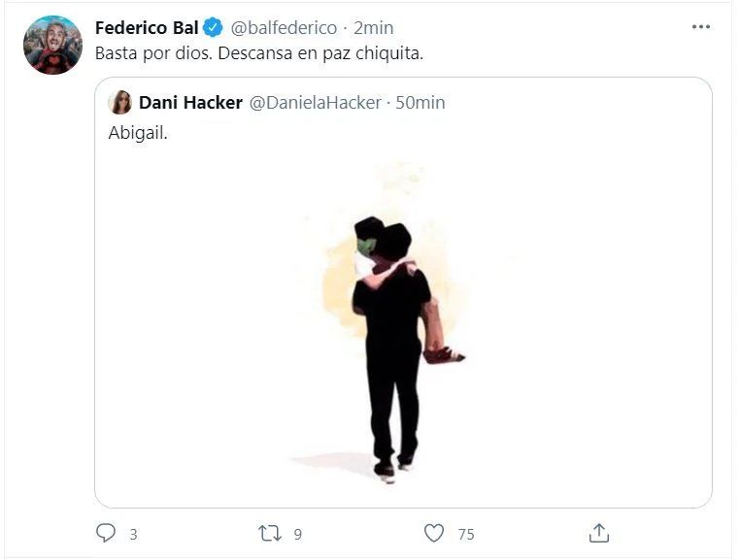Open the three-dot more options menu

(701, 27)
